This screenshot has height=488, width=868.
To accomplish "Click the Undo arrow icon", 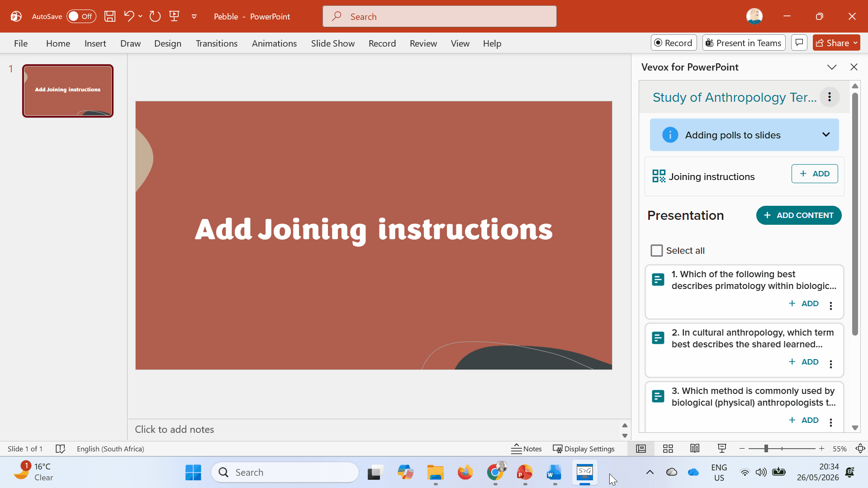I will [x=129, y=16].
